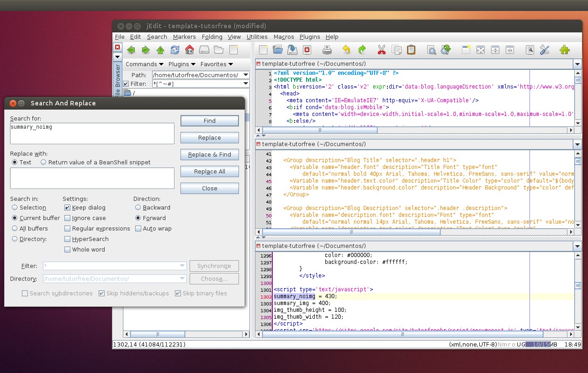The width and height of the screenshot is (588, 373).
Task: Paste from the clipboard icon
Action: (x=411, y=50)
